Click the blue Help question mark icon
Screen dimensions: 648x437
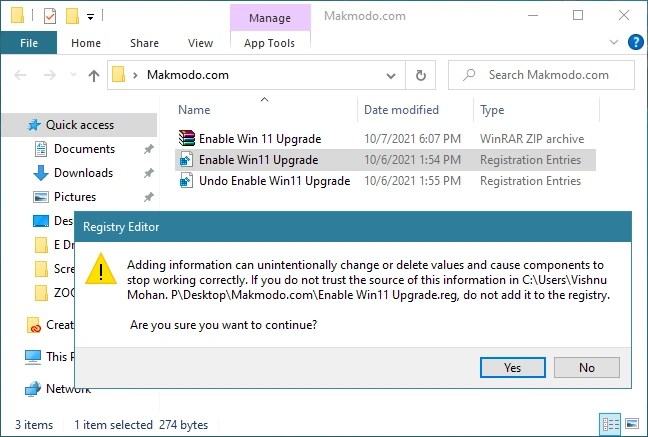[634, 42]
